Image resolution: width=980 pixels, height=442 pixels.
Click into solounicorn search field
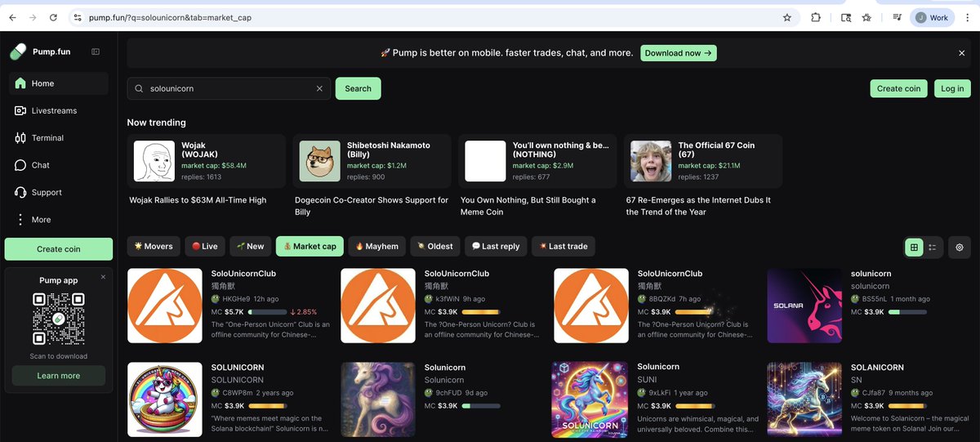[x=229, y=88]
